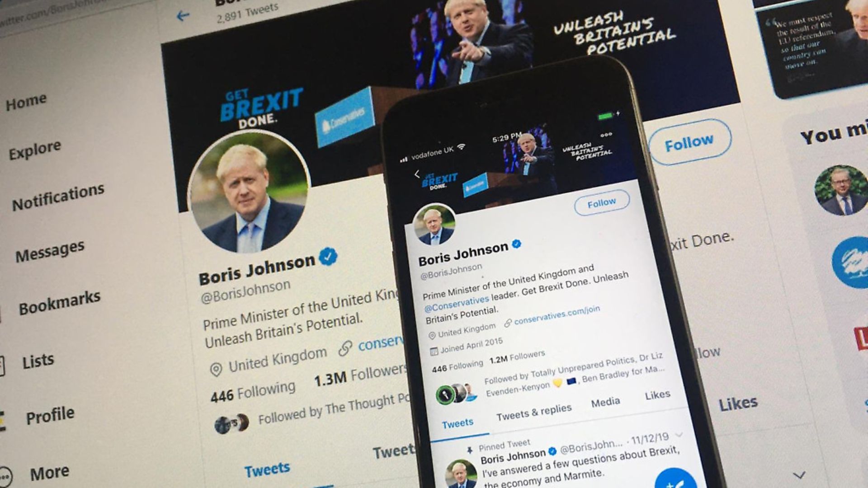Open the three-dot overflow menu on phone
Viewport: 868px width, 488px height.
pyautogui.click(x=606, y=135)
